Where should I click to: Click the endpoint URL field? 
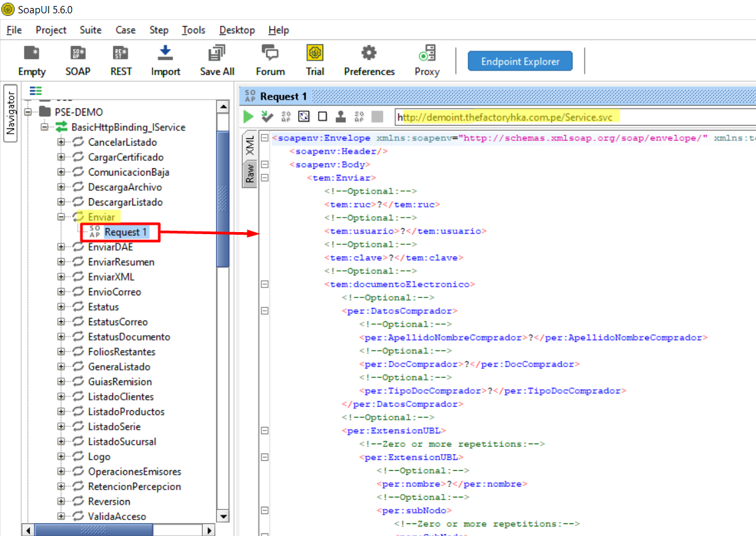point(576,116)
